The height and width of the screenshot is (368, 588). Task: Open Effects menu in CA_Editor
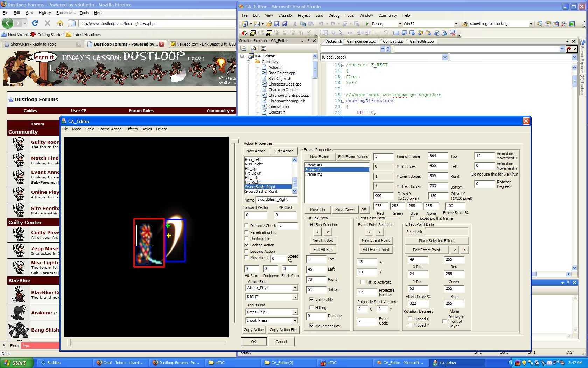132,129
